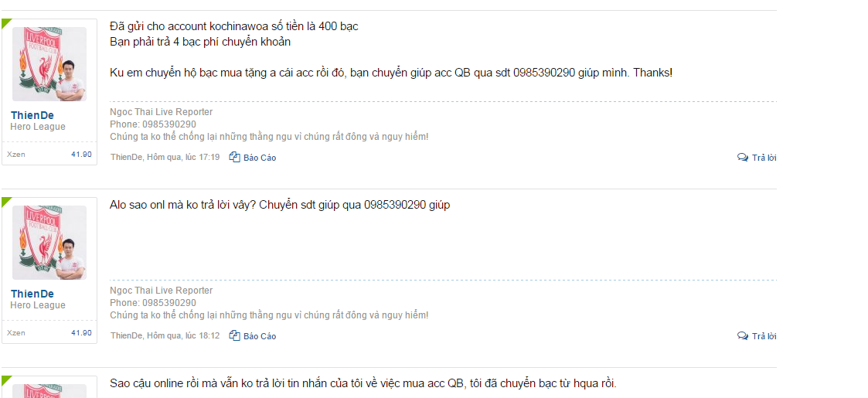Click the Trả lời speech-bubble icon in the 17:19 post

tap(742, 158)
